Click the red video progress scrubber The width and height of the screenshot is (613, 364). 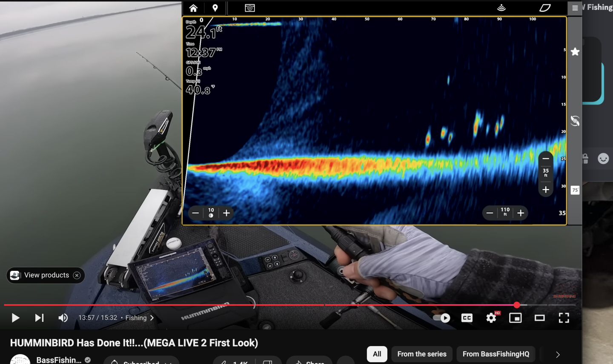coord(517,305)
